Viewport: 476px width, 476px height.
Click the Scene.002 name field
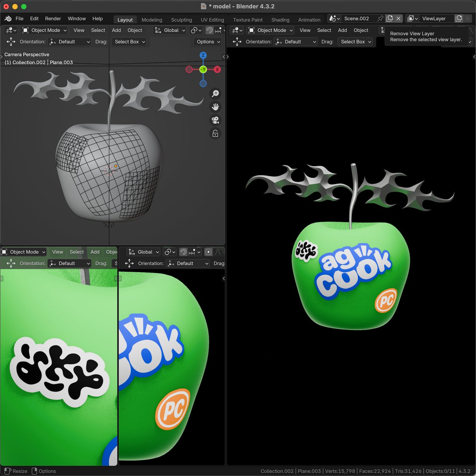point(359,19)
